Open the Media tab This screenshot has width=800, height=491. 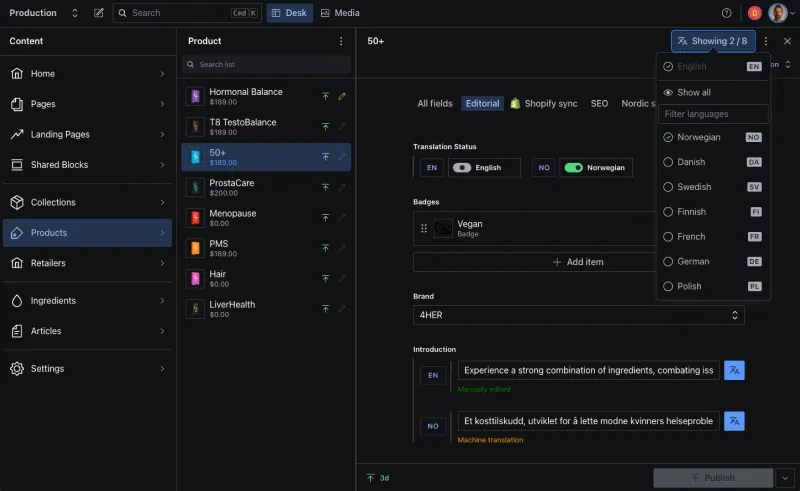[x=340, y=13]
